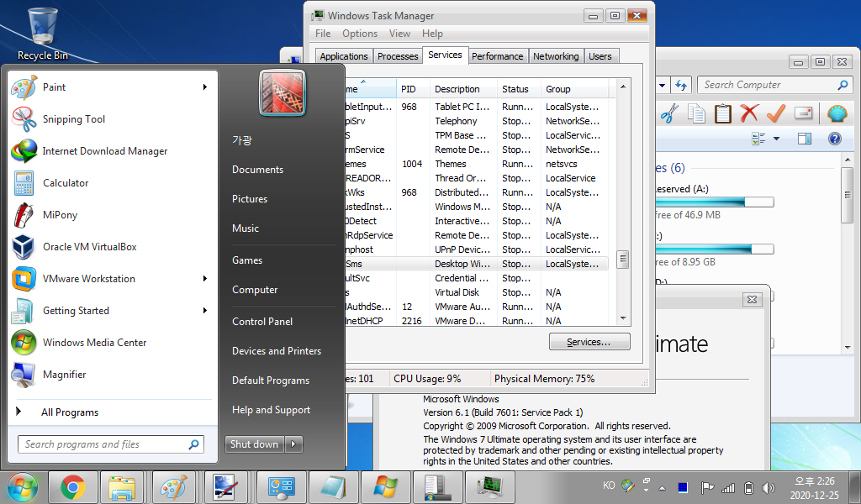Switch to the Users tab

[600, 56]
